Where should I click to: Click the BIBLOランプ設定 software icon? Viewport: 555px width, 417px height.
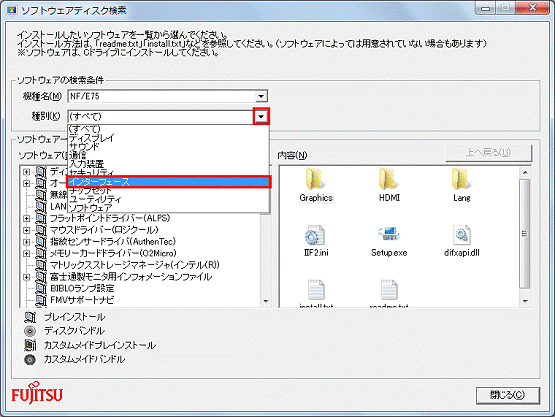coord(41,288)
